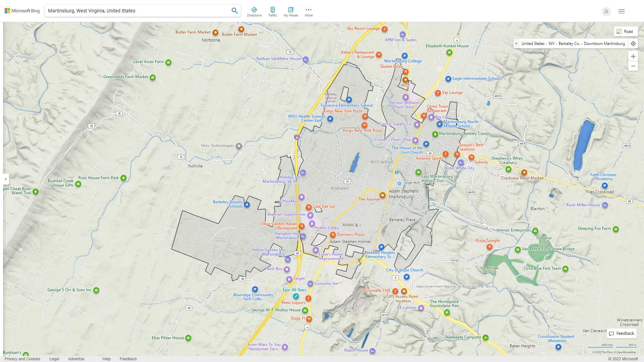Select Berkeley Co. in breadcrumb
644x362 pixels.
pyautogui.click(x=569, y=44)
